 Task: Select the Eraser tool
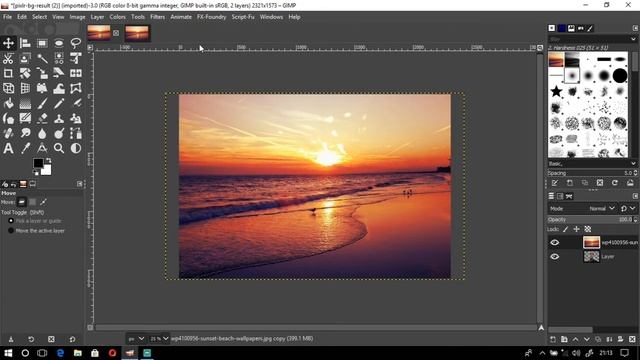(x=42, y=118)
